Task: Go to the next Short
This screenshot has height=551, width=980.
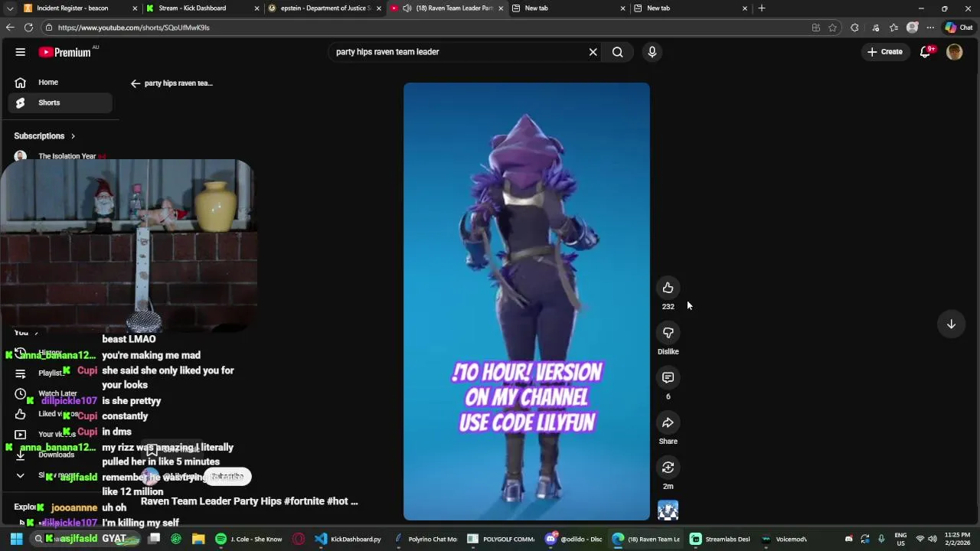Action: [951, 324]
